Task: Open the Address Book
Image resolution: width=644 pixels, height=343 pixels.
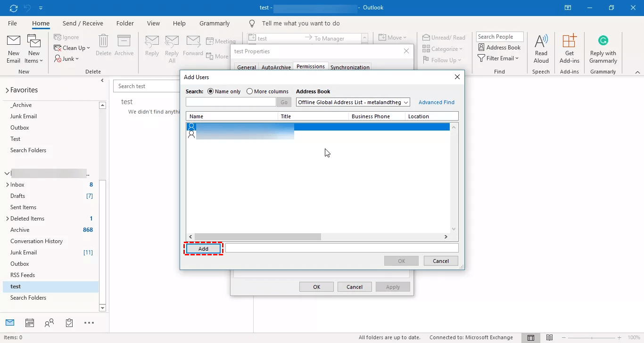Action: click(499, 47)
